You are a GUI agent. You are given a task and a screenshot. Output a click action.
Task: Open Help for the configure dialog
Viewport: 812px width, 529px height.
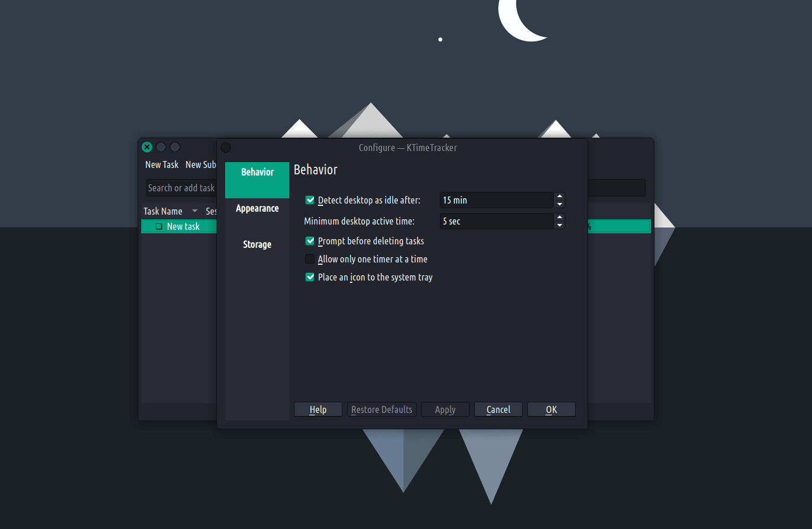point(318,409)
